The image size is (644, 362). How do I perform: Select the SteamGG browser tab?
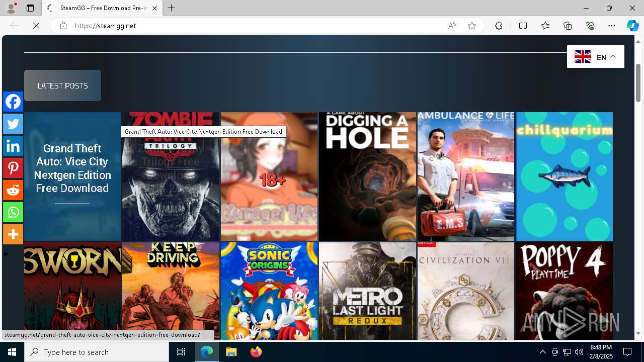click(x=102, y=8)
